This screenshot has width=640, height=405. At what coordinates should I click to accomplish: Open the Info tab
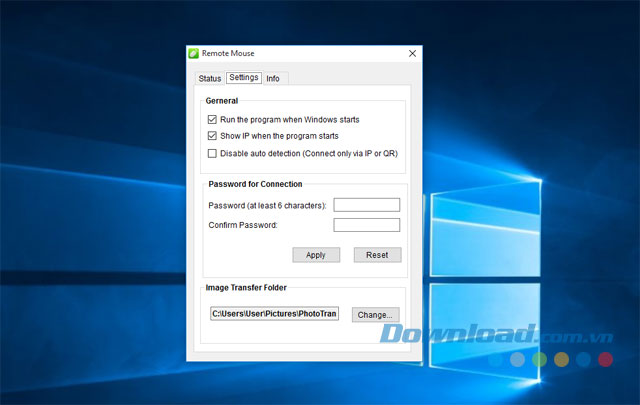click(x=273, y=78)
